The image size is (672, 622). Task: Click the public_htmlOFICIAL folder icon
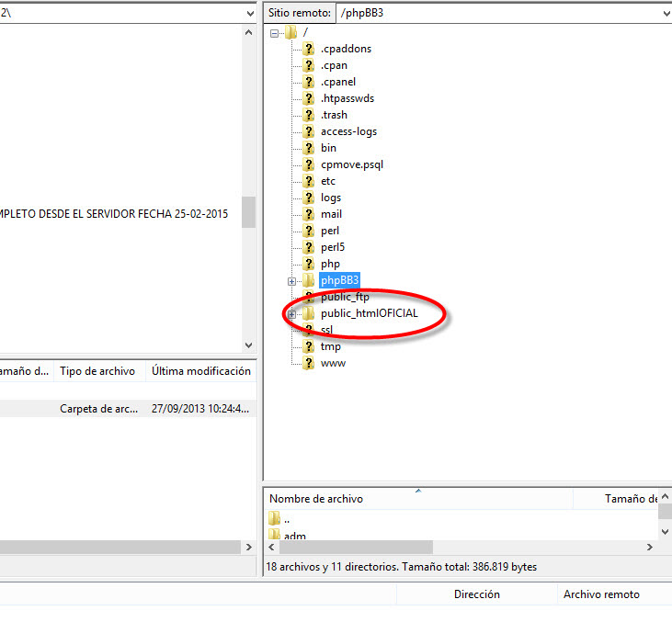[309, 313]
